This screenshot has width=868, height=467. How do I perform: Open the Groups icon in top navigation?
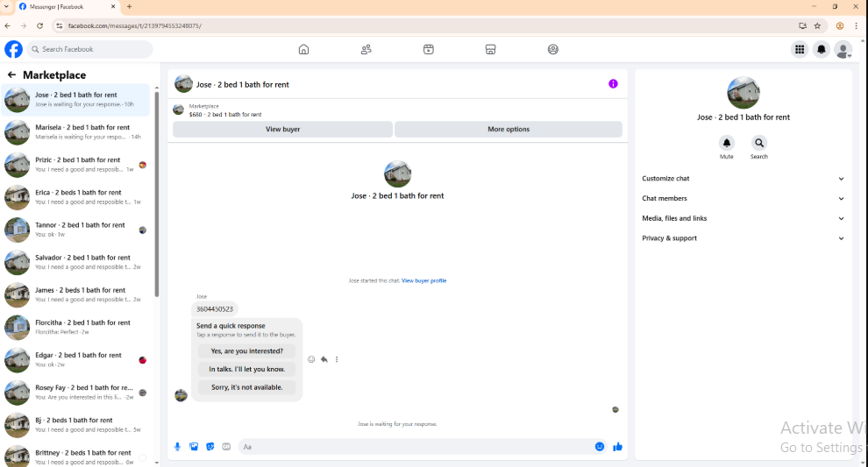click(x=553, y=49)
